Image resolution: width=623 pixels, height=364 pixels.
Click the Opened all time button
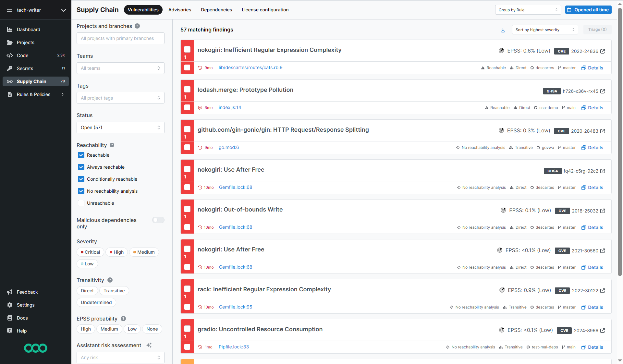(588, 10)
